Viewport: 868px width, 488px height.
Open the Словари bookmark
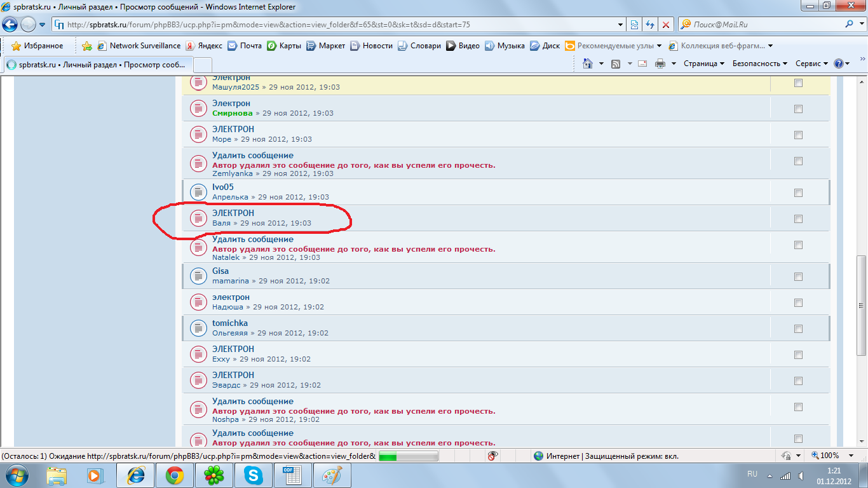pyautogui.click(x=419, y=46)
